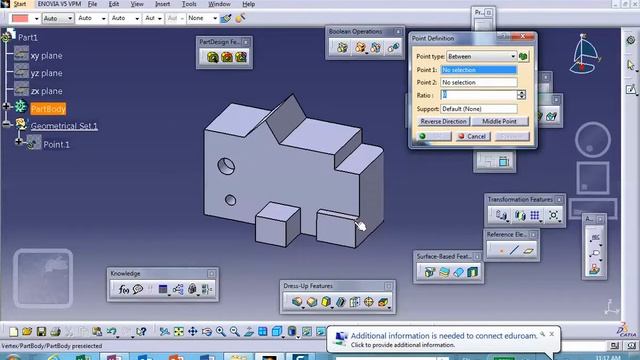Click the Reverse Direction button
640x360 pixels.
[x=443, y=121]
